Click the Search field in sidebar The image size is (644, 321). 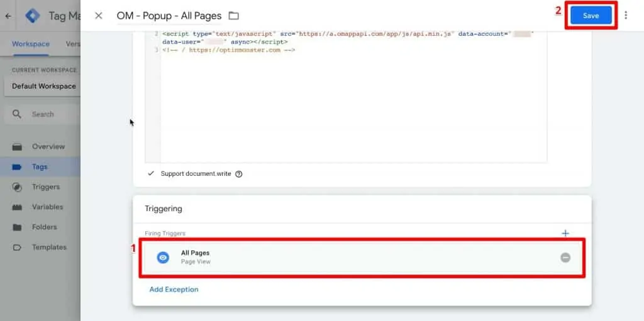43,114
